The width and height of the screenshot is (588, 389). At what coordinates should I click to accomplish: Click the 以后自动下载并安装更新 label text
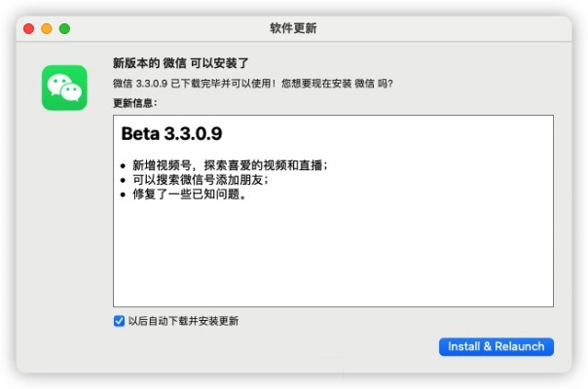coord(183,321)
